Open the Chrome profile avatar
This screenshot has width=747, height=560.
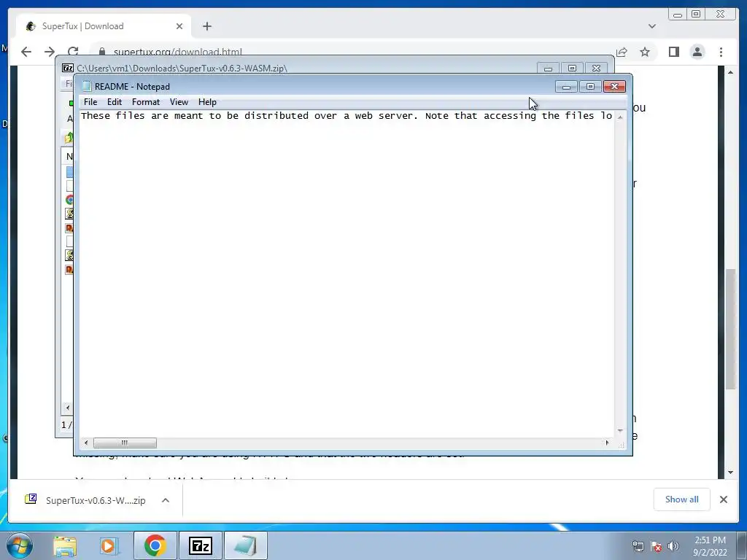[x=697, y=52]
